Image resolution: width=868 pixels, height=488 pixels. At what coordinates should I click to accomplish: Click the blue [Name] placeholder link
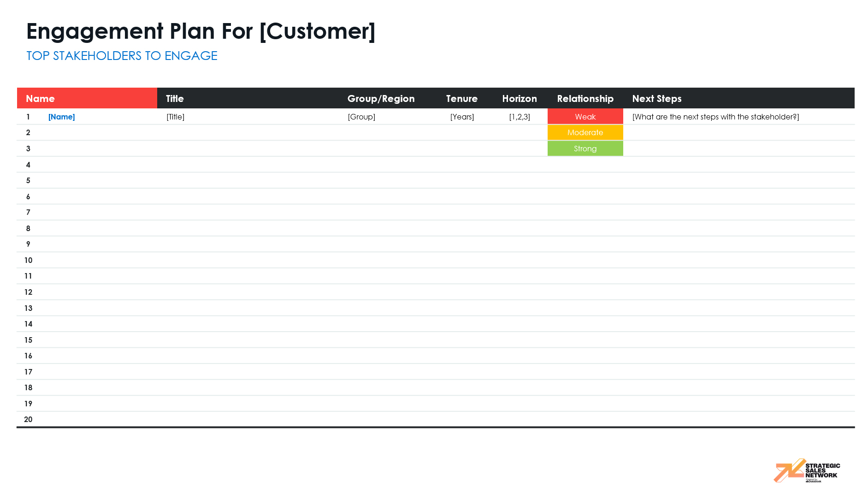tap(61, 117)
